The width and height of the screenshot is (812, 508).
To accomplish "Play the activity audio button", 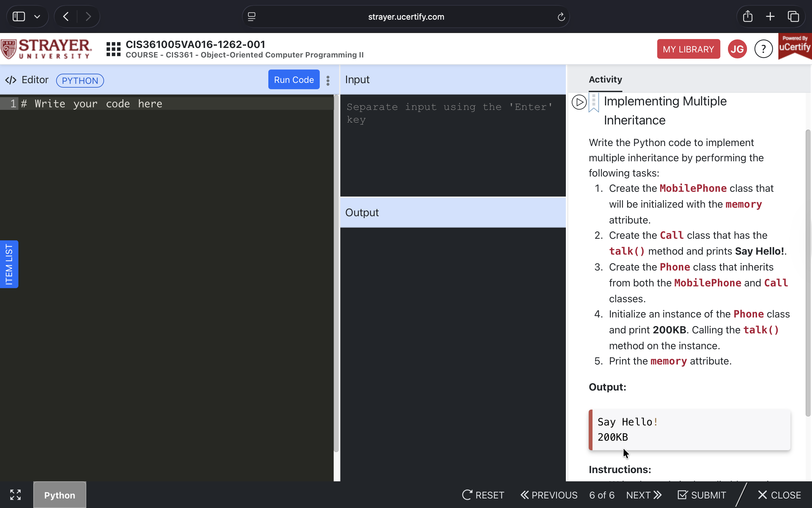I will point(579,102).
